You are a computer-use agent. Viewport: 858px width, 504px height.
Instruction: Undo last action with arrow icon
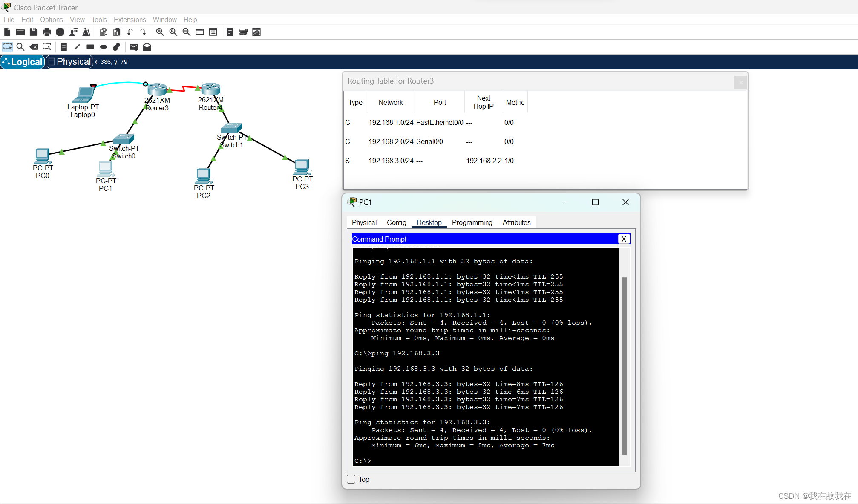click(x=130, y=32)
